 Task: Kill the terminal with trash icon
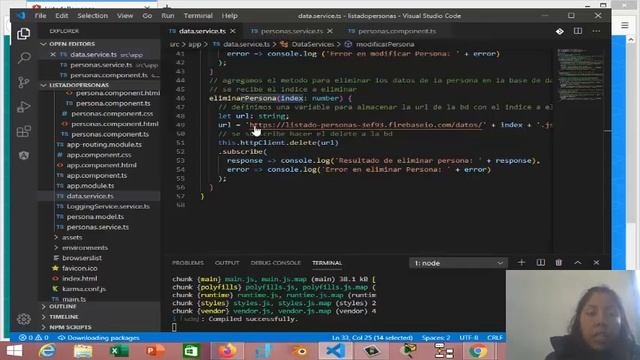tap(559, 262)
